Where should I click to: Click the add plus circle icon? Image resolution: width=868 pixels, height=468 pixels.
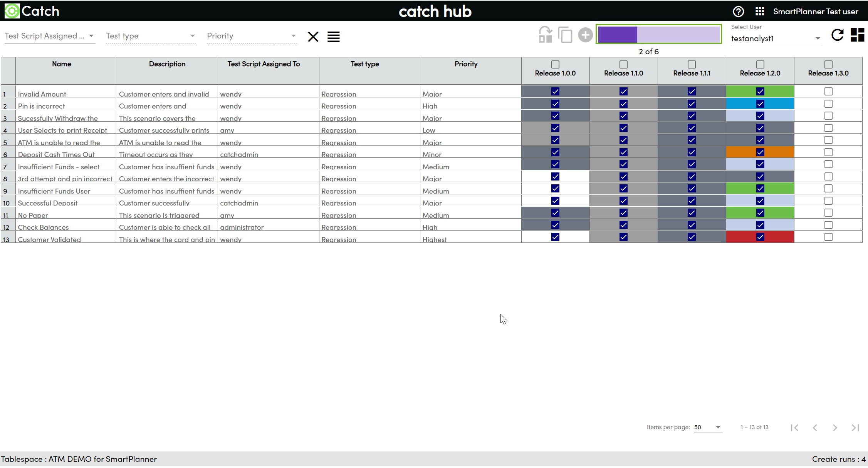tap(585, 35)
